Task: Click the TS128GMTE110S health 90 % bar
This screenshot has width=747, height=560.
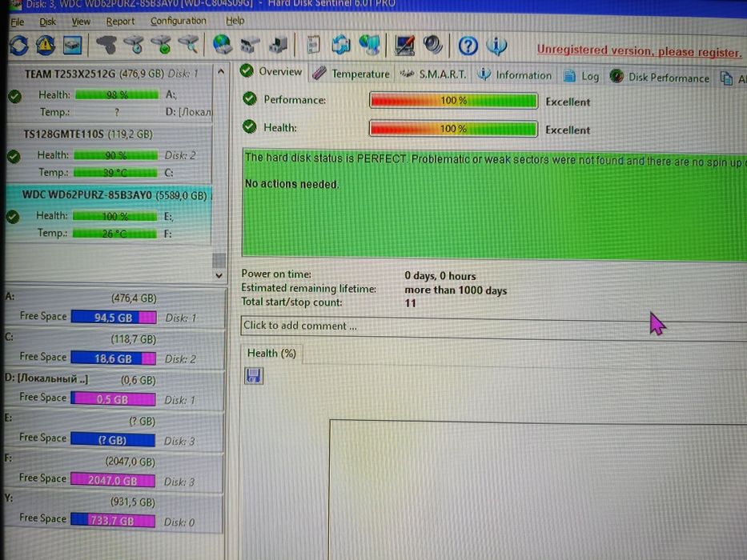Action: [116, 155]
